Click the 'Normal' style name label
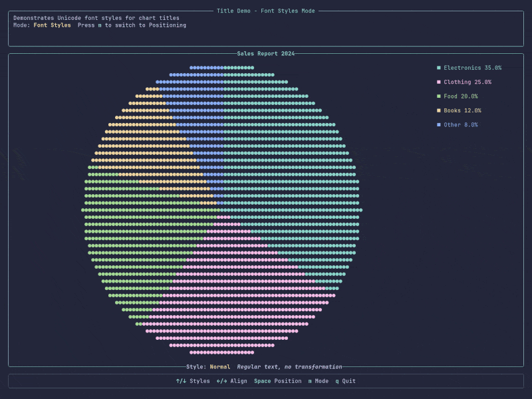This screenshot has width=532, height=399. tap(220, 367)
